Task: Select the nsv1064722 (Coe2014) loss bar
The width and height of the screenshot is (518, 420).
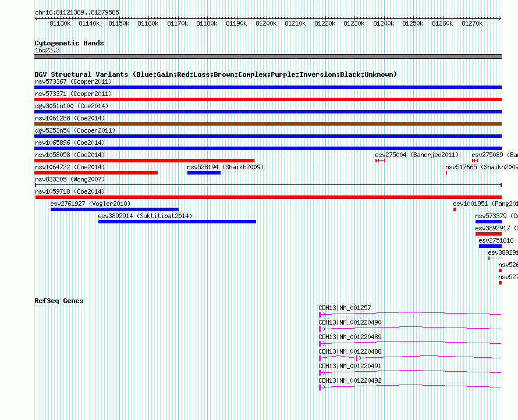Action: point(96,173)
